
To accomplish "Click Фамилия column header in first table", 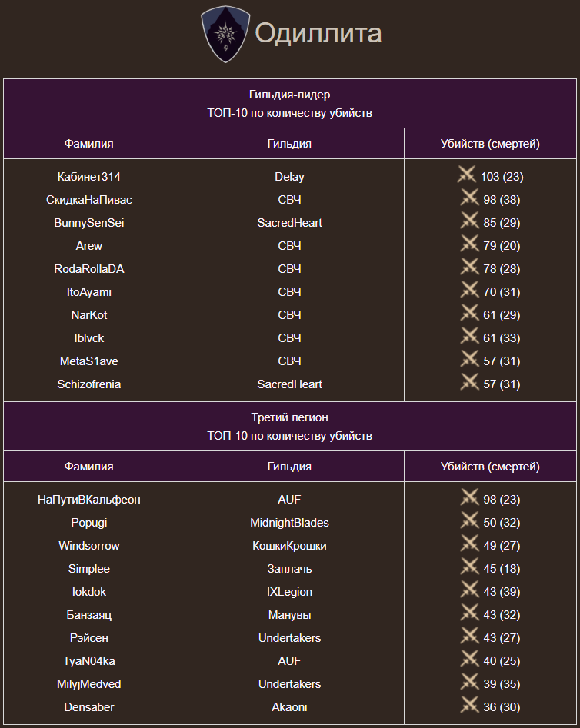I will coord(89,144).
